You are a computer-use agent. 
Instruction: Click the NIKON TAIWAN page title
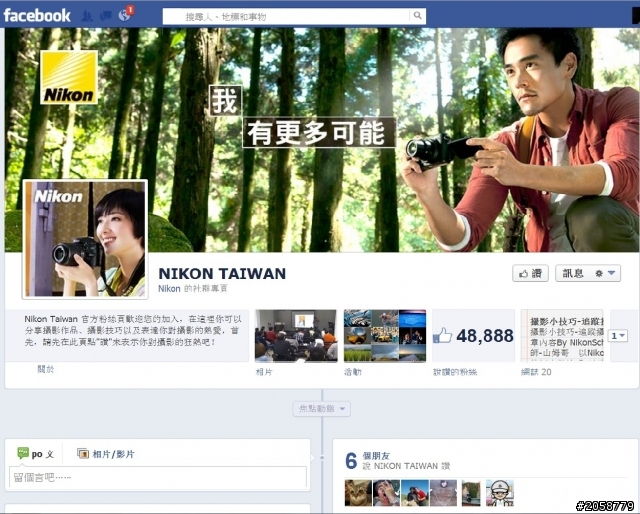pyautogui.click(x=222, y=273)
